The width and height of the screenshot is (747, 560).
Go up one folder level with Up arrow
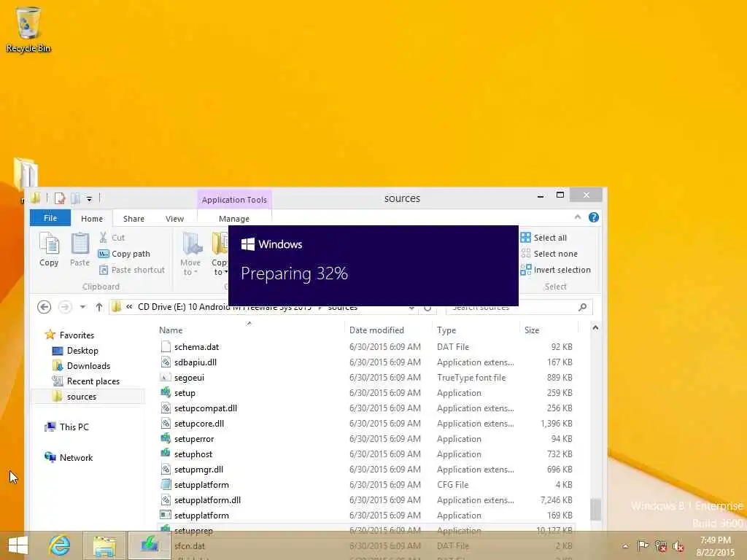(99, 307)
